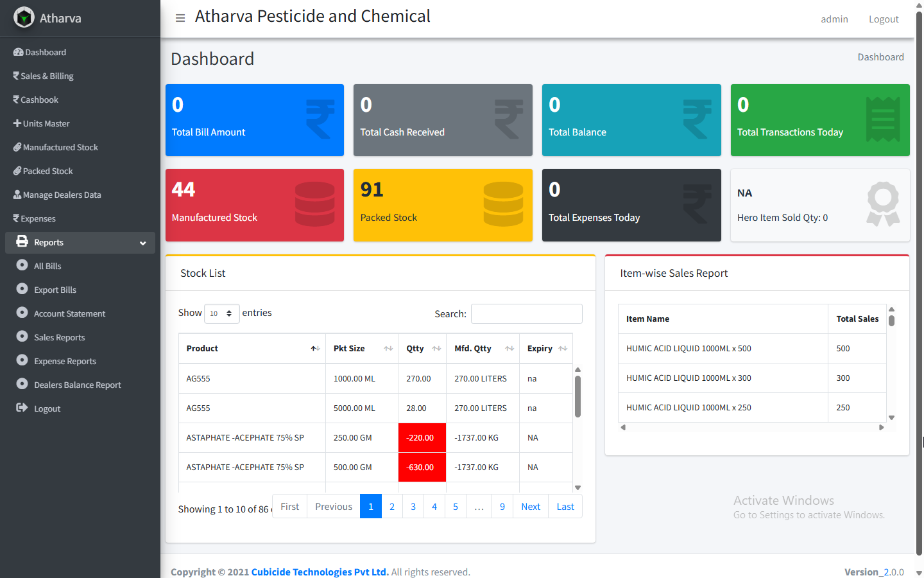
Task: Click the Dashboard speedometer icon in sidebar
Action: [x=18, y=52]
